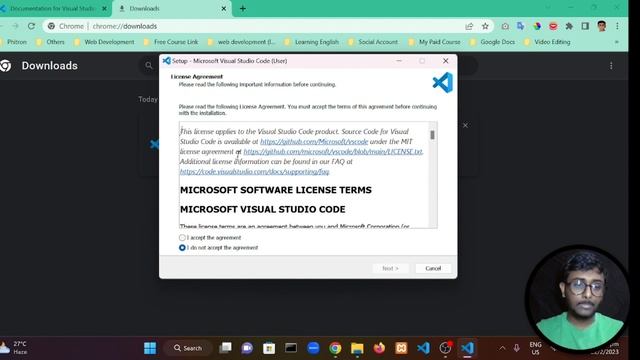The width and height of the screenshot is (640, 360).
Task: Open the ENG US language switcher
Action: click(535, 348)
